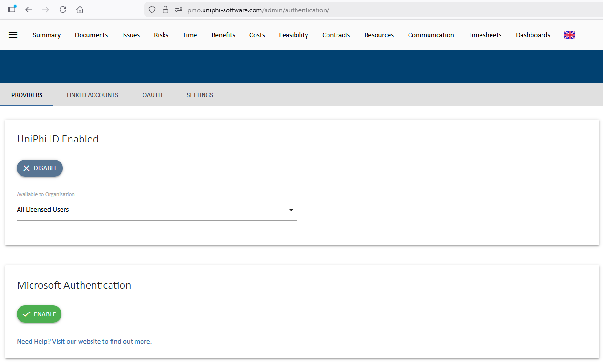The width and height of the screenshot is (603, 364).
Task: Open the hamburger navigation menu
Action: 13,35
